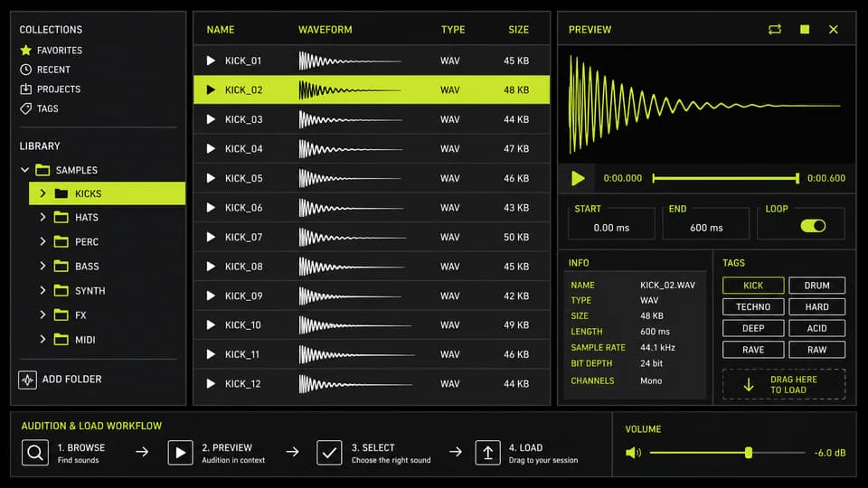Toggle the DEEP tag
The image size is (868, 488).
(753, 328)
